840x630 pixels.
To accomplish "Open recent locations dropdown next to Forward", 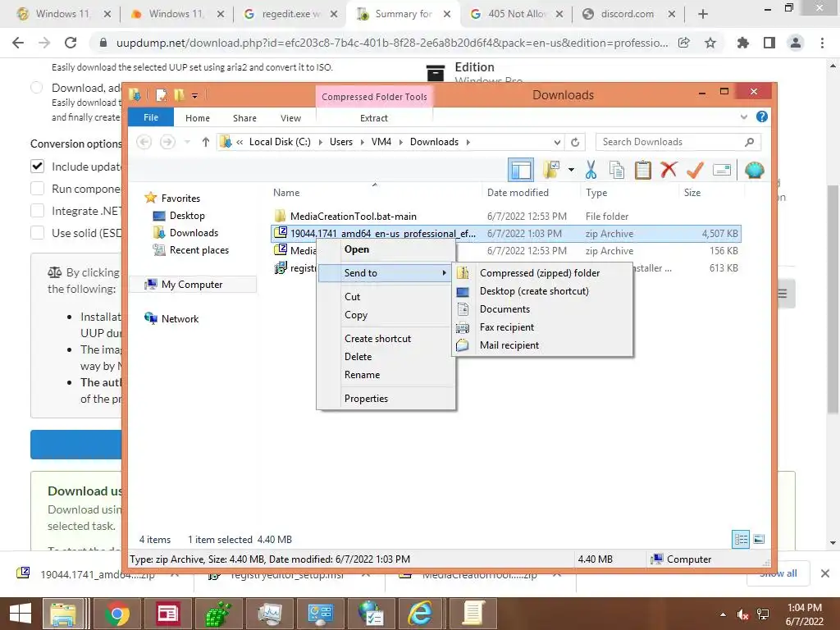I will point(187,142).
